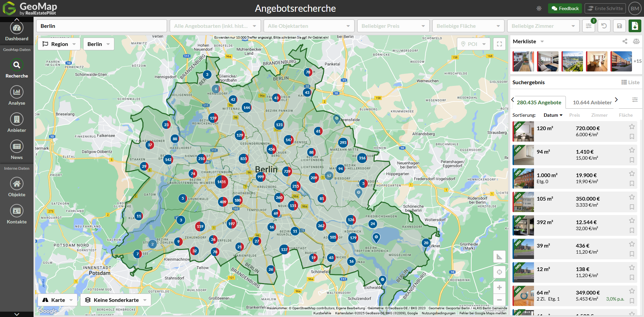Toggle fullscreen map view
Screen dimensions: 644x317
tap(499, 44)
